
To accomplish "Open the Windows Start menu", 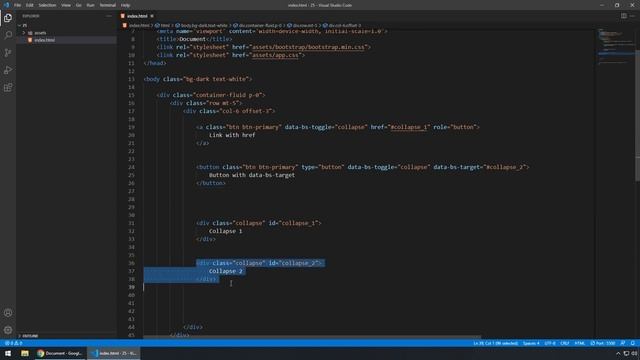I will click(x=8, y=353).
